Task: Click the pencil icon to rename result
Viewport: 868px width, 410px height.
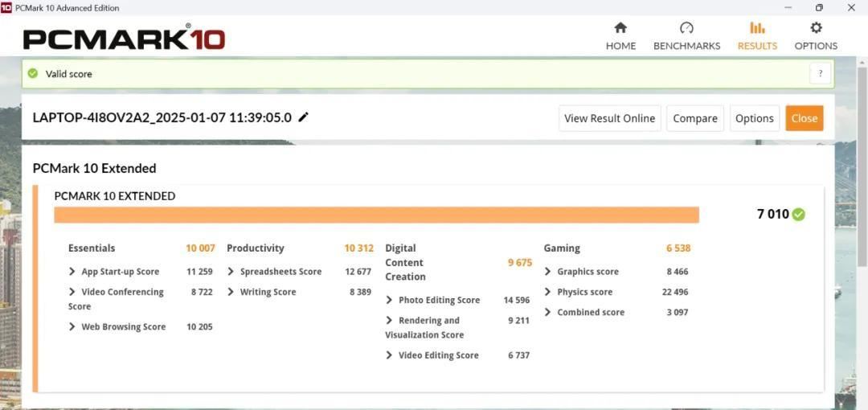Action: (x=303, y=117)
